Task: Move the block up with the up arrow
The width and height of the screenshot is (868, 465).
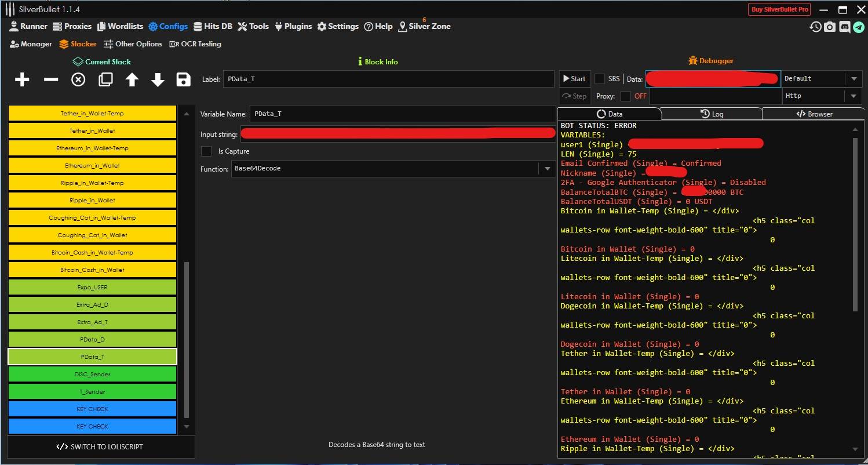Action: coord(132,79)
